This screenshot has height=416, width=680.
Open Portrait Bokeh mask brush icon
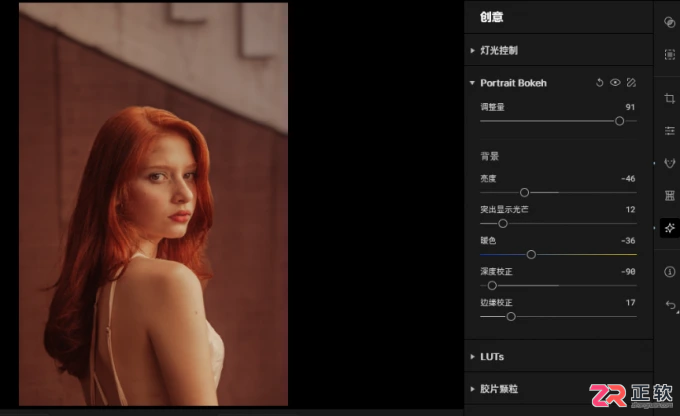point(631,82)
